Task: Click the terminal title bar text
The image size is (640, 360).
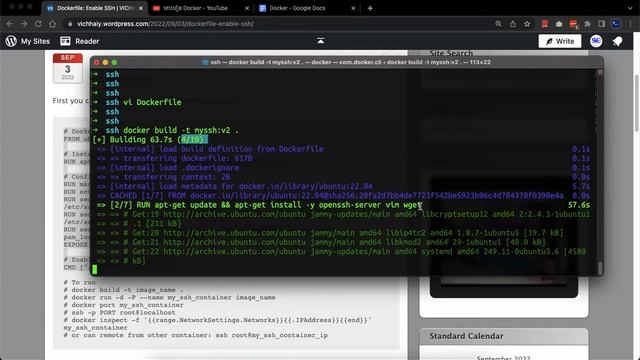Action: 350,62
